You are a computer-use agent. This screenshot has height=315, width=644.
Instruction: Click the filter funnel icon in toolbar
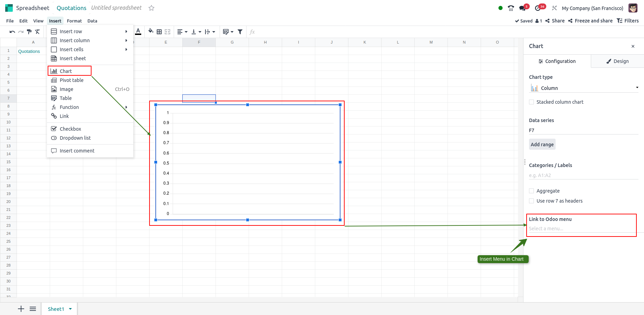tap(240, 32)
